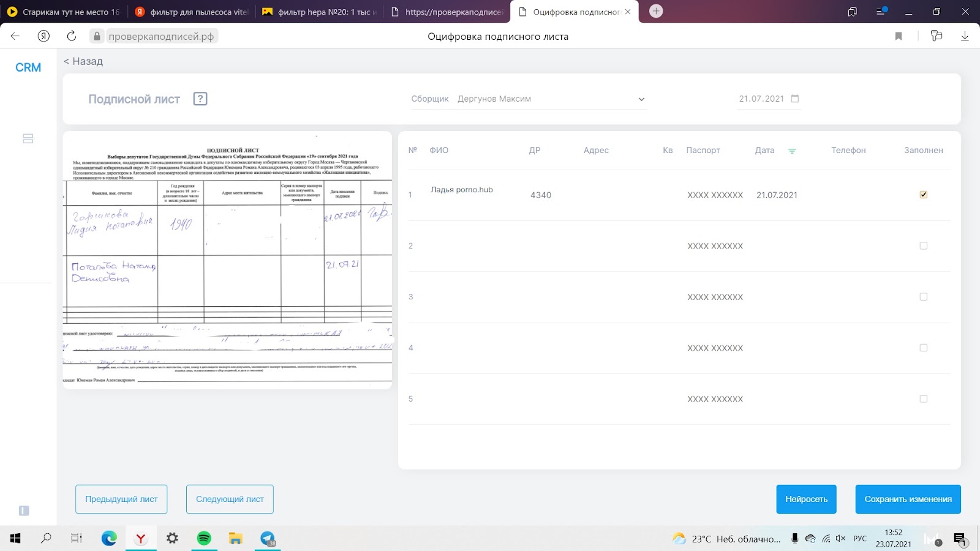Open Settings gear on the taskbar
This screenshot has width=980, height=551.
(172, 538)
